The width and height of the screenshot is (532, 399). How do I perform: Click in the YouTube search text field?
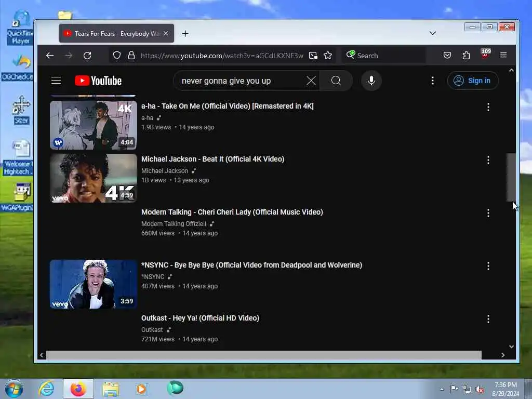point(241,81)
